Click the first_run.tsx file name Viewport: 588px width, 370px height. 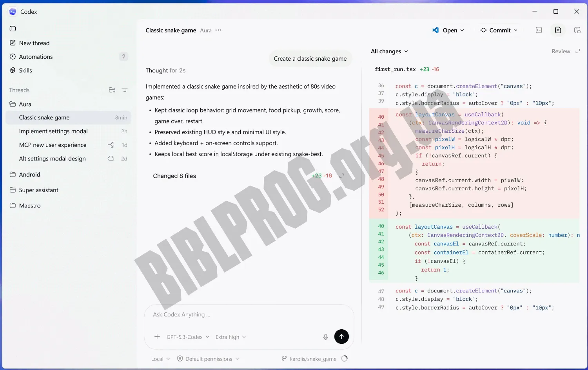pos(395,69)
